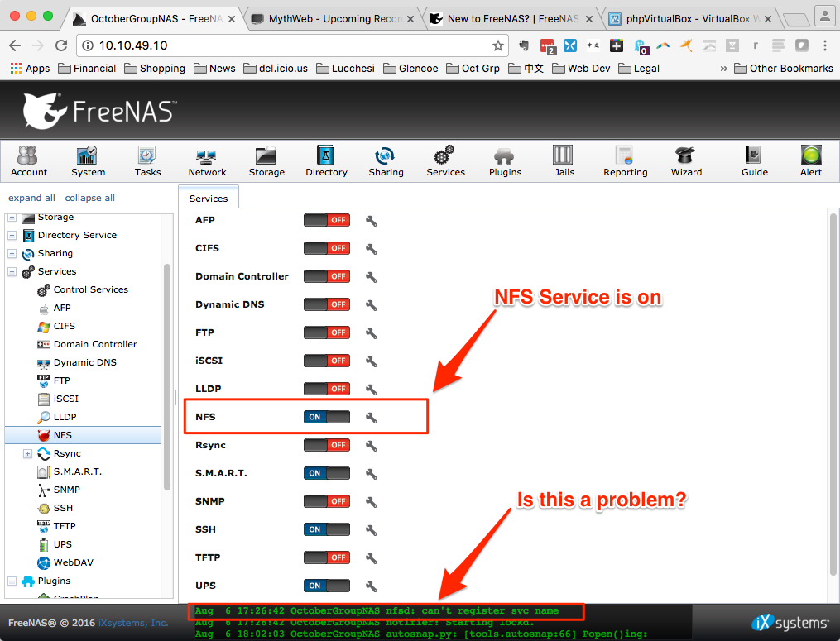Select the Services tab
The width and height of the screenshot is (840, 641).
(209, 199)
